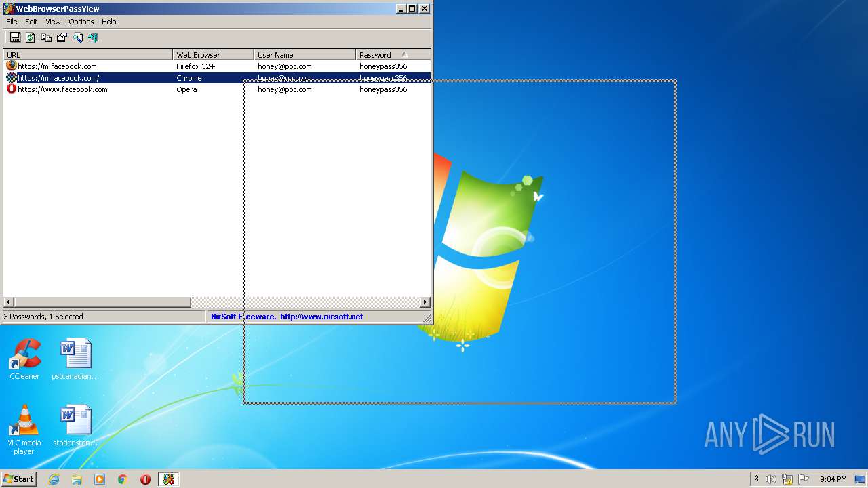
Task: Select the stationston Word document on the desktop
Action: [75, 426]
